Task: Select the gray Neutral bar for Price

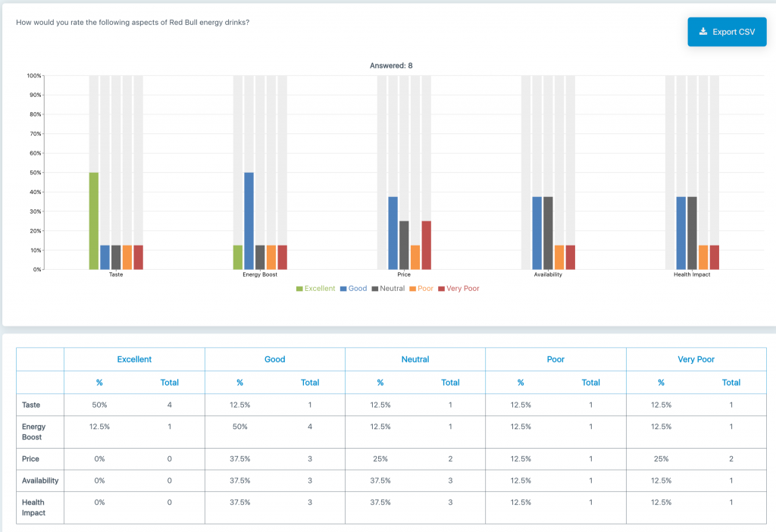Action: pyautogui.click(x=404, y=246)
